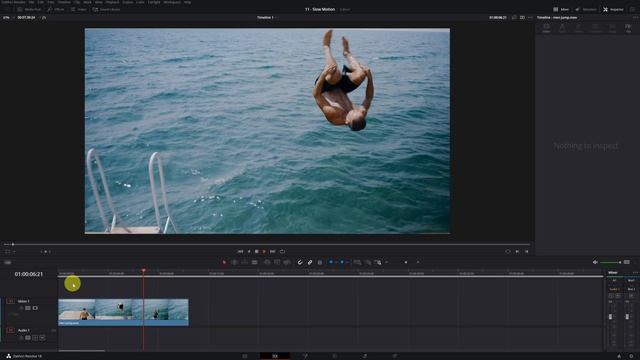Open the Timeline menu
Viewport: 640px width, 360px height.
pyautogui.click(x=64, y=2)
